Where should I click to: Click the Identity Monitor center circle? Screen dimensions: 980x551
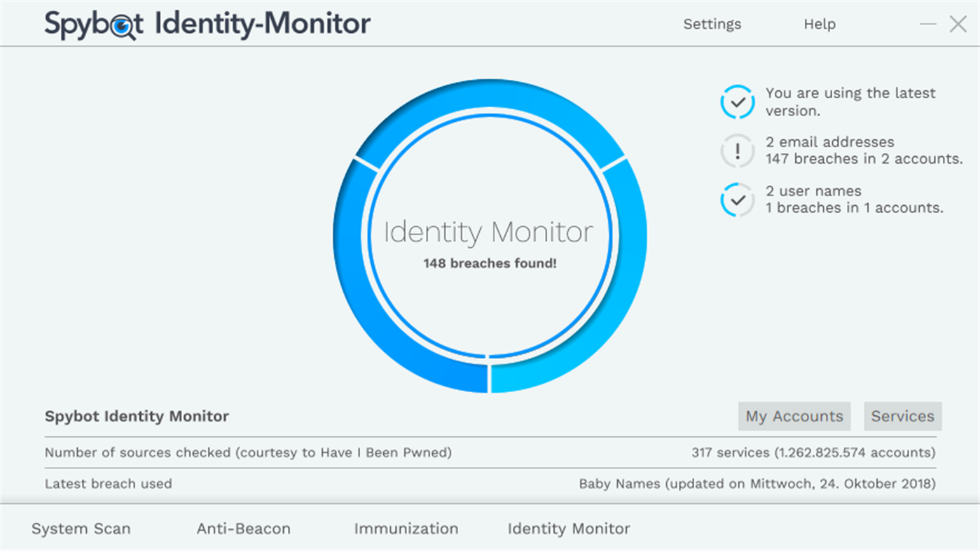488,235
